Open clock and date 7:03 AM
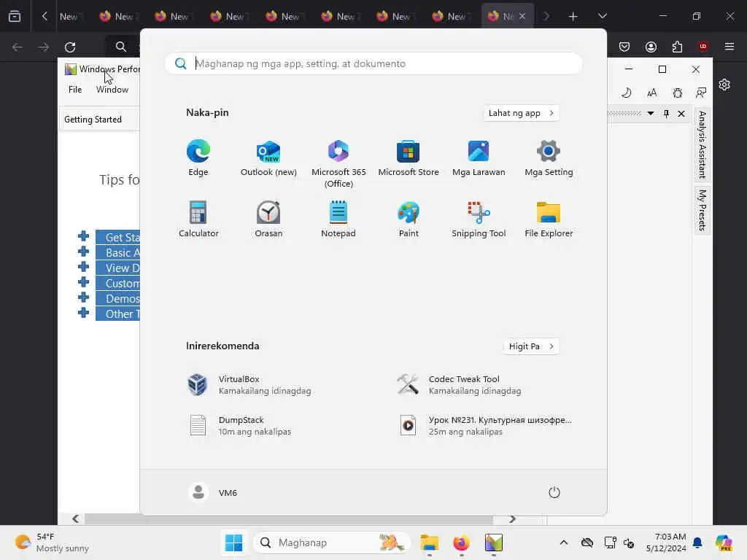747x560 pixels. [666, 542]
